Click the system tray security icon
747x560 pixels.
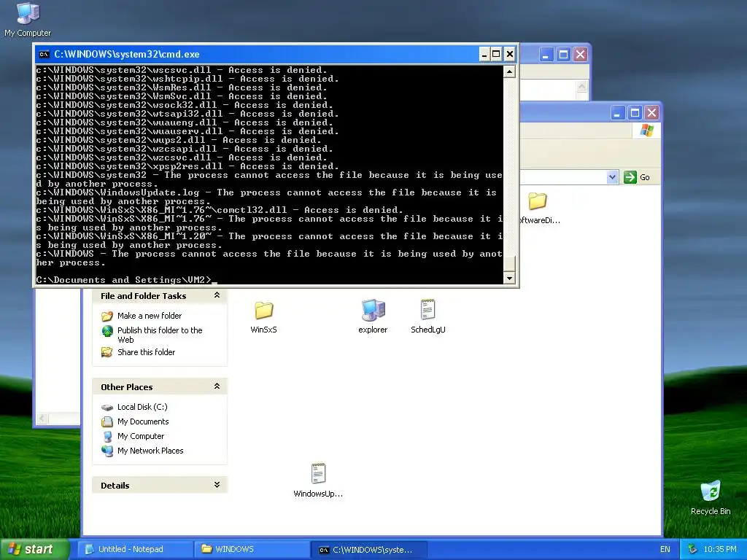tap(693, 549)
